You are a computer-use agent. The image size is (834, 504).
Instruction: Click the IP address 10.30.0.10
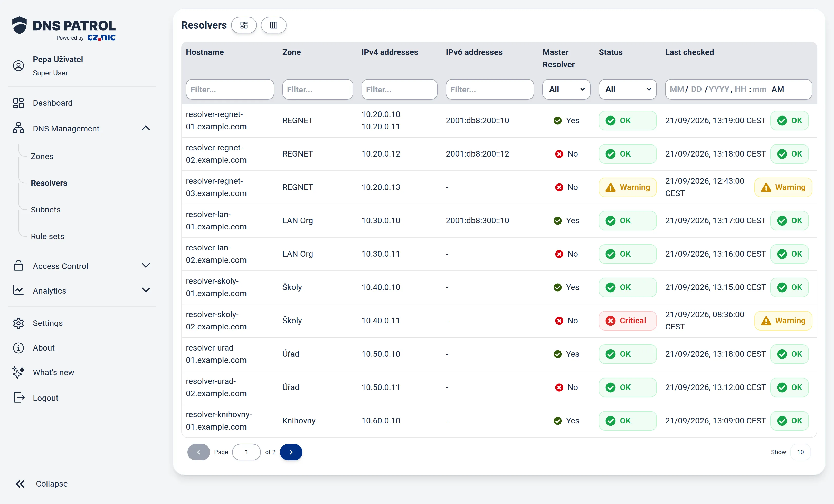pyautogui.click(x=381, y=220)
